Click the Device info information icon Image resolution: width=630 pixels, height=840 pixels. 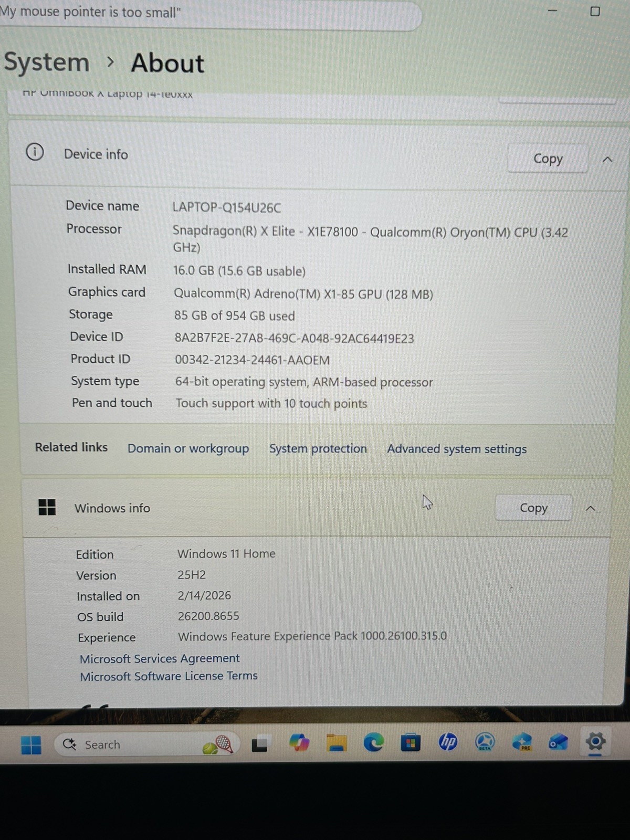point(35,152)
